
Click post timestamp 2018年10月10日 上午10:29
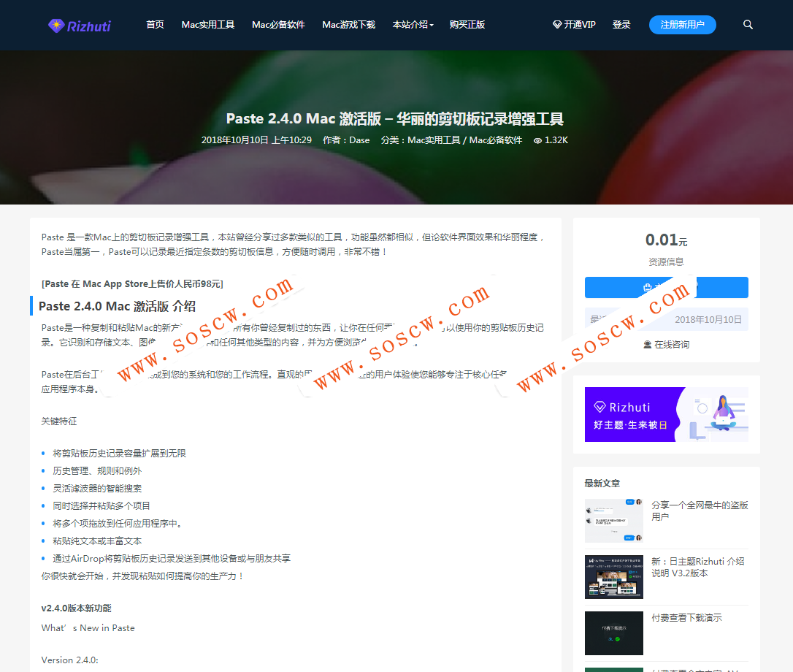(256, 140)
